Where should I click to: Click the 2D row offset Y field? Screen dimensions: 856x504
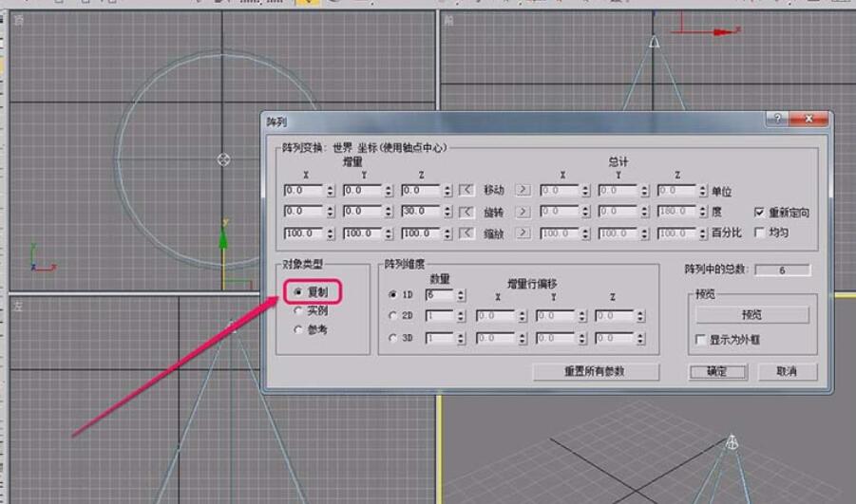point(556,316)
